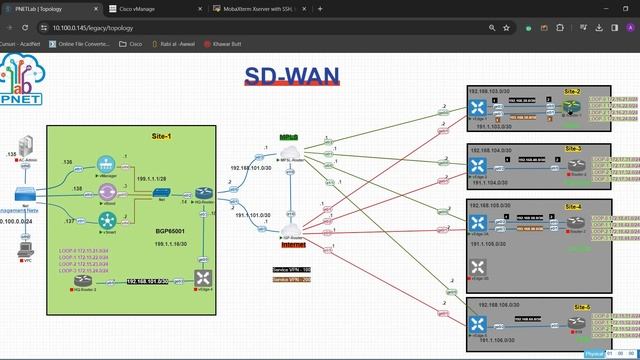Click the PNETLab logo

(x=22, y=79)
